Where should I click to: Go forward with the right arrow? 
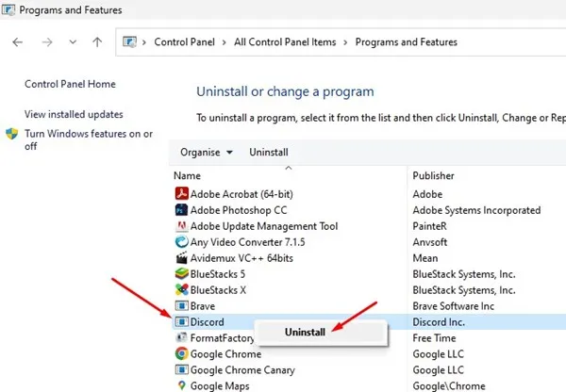47,42
